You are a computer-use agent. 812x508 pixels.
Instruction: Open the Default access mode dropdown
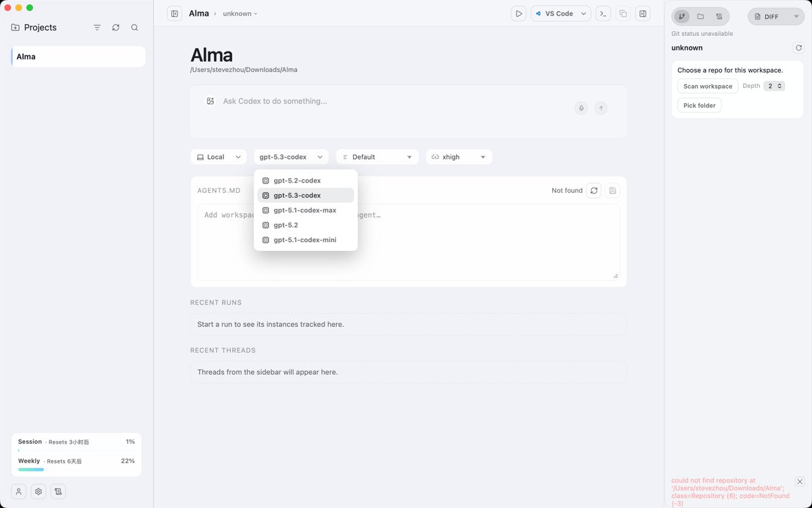(377, 157)
